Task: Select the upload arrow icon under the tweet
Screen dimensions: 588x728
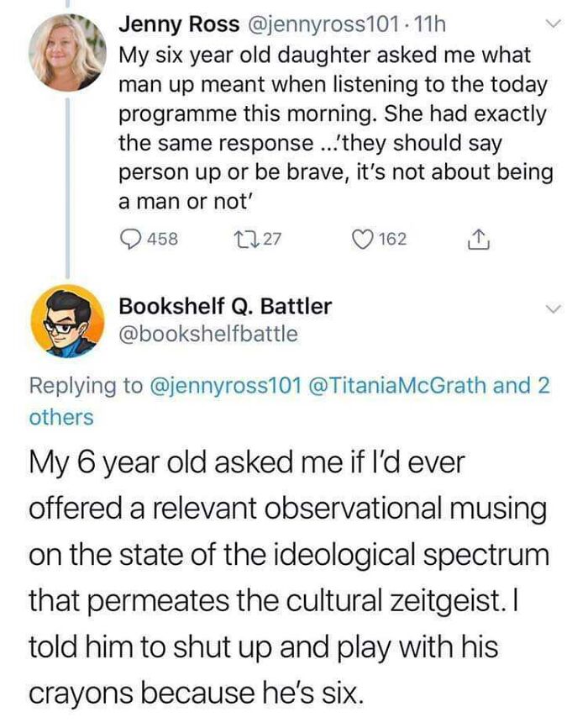Action: (479, 239)
